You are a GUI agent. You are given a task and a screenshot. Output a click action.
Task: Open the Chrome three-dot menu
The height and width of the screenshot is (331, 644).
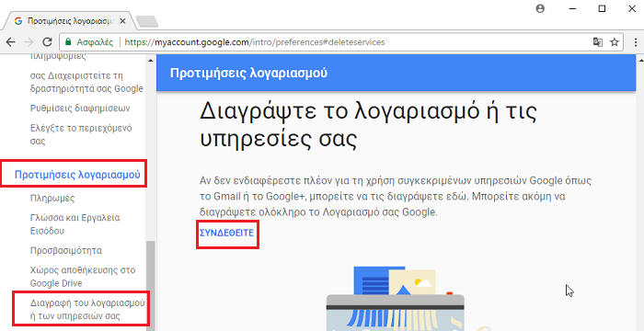coord(635,42)
